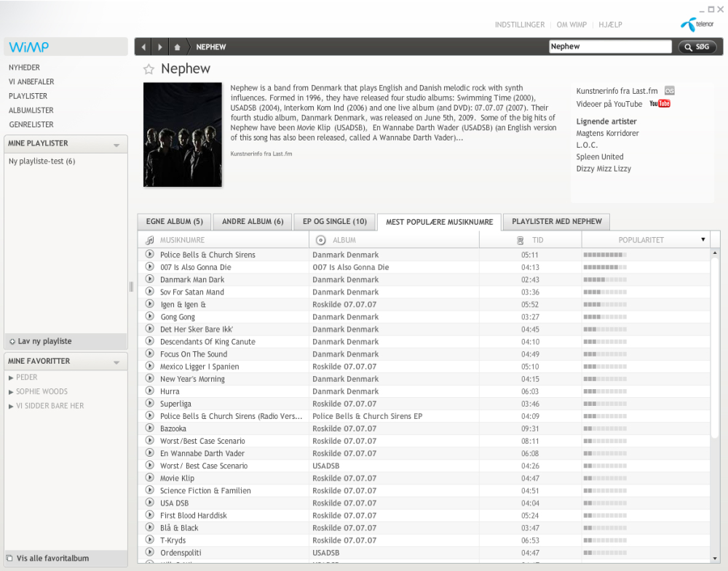Open Albumlister in the sidebar
Viewport: 728px width, 571px height.
[x=31, y=111]
